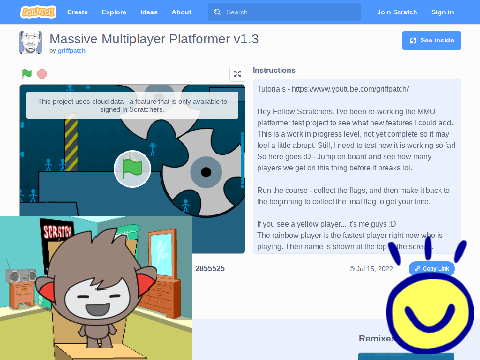The width and height of the screenshot is (480, 360).
Task: Open the Explore page
Action: (114, 12)
